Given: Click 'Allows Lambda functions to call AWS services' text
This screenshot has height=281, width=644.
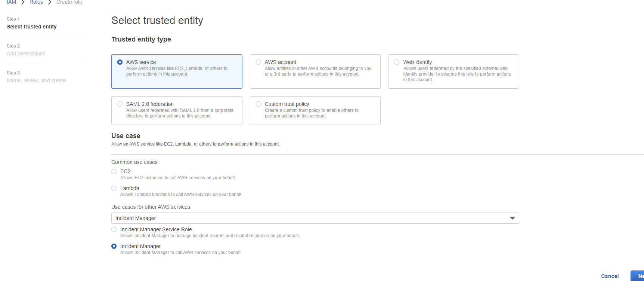Looking at the screenshot, I should point(181,195).
